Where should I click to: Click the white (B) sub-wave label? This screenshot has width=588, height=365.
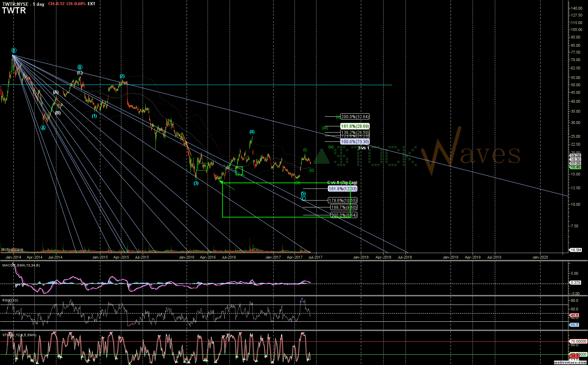point(58,113)
